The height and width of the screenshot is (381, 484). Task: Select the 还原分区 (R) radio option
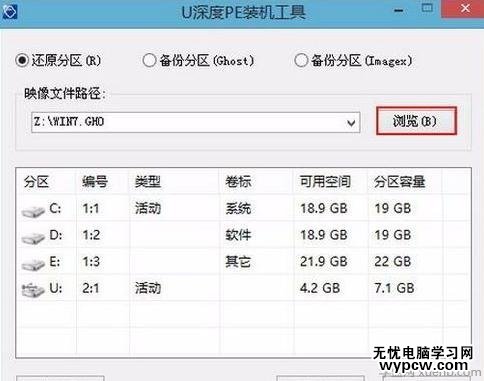[x=22, y=60]
